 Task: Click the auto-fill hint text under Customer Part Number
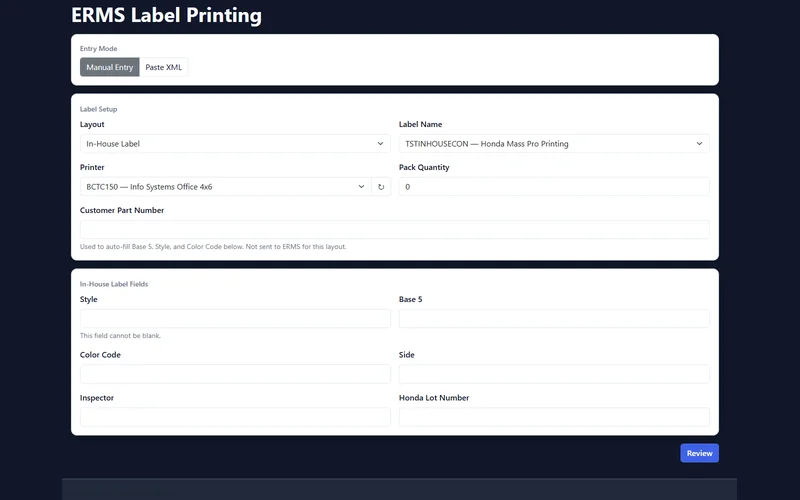213,246
